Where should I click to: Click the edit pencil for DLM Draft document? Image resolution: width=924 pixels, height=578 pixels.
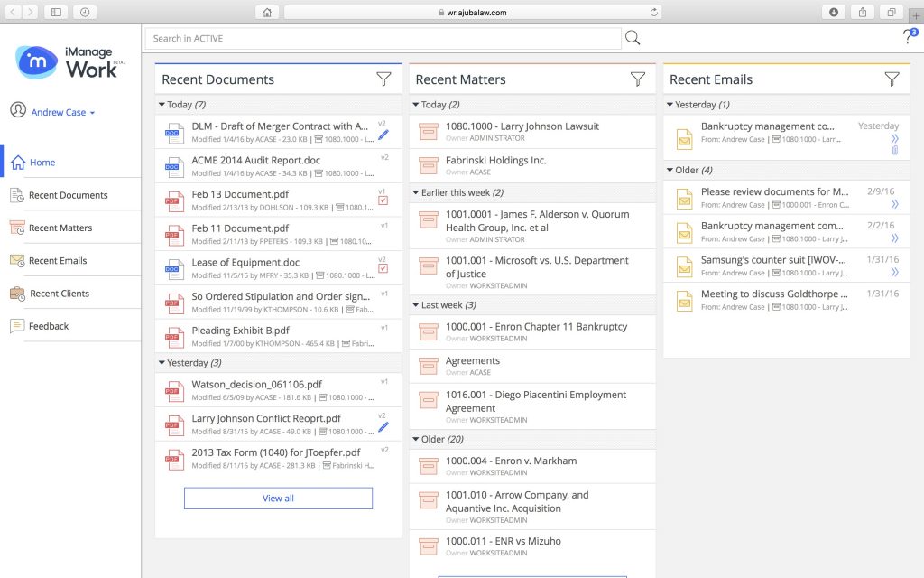pyautogui.click(x=383, y=135)
